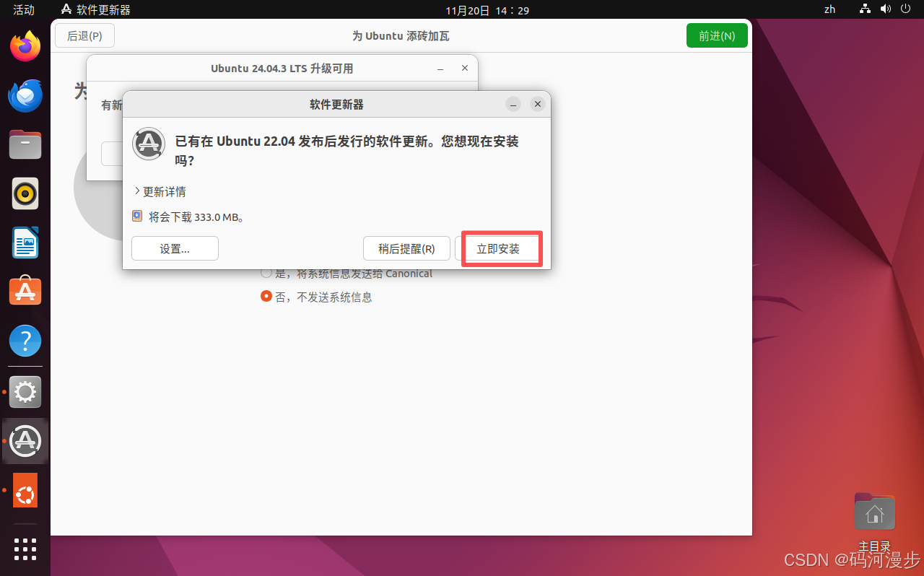The height and width of the screenshot is (576, 924).
Task: Click the "将会下载 333.0 MB" text
Action: click(197, 217)
